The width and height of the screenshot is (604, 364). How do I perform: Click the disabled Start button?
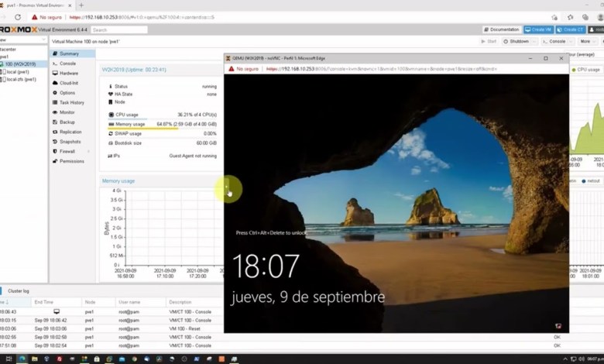[x=489, y=41]
